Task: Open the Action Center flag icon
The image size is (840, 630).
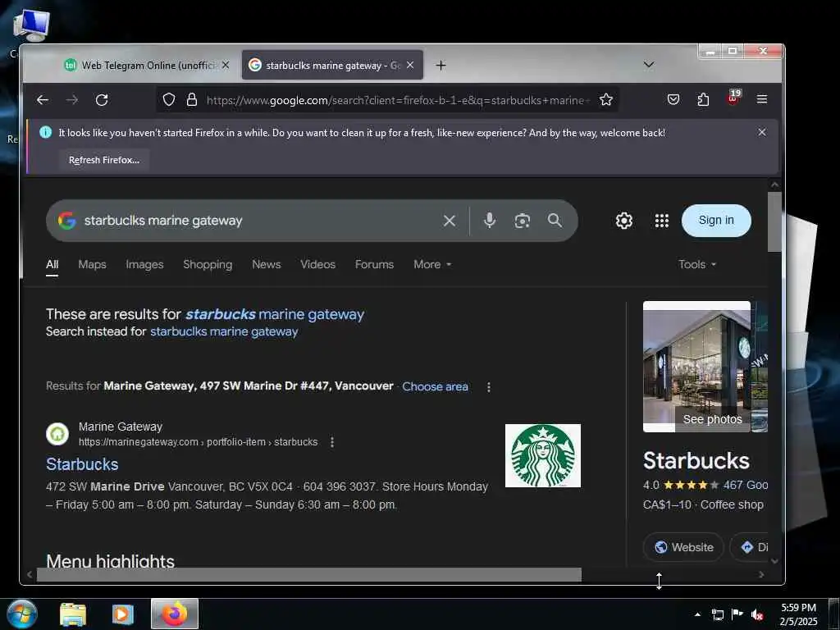Action: point(737,614)
